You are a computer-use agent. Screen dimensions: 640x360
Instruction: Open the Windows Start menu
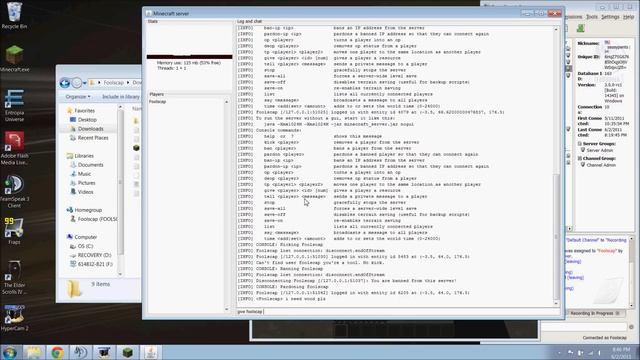pyautogui.click(x=10, y=352)
